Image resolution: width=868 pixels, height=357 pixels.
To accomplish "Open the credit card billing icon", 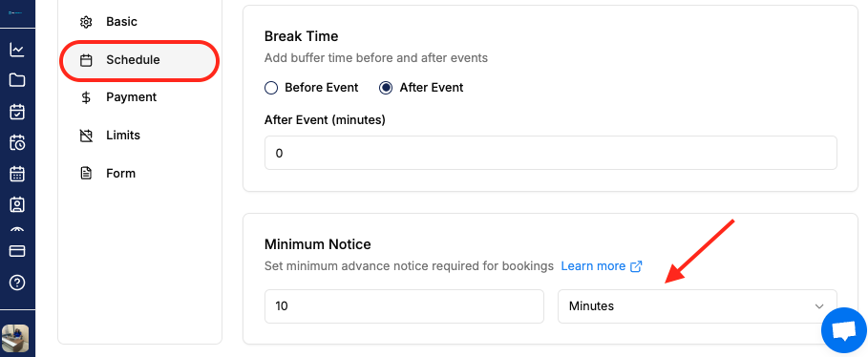I will coord(17,251).
